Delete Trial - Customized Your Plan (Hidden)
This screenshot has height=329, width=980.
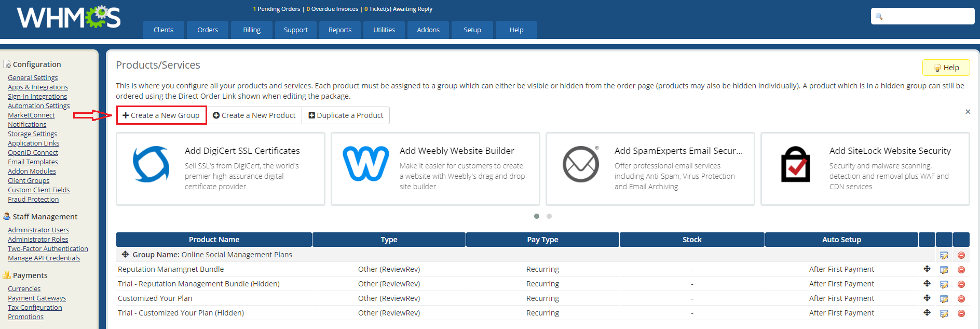[961, 313]
